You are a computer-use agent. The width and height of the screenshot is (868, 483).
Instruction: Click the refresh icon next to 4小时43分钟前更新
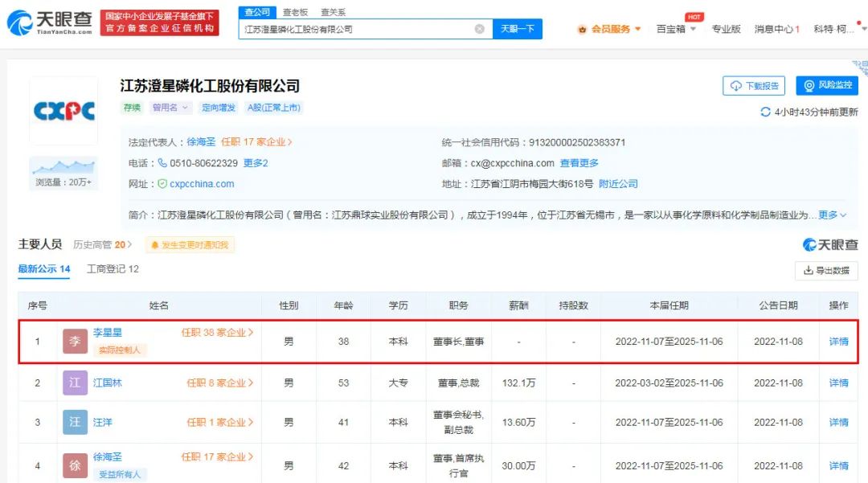(x=765, y=112)
